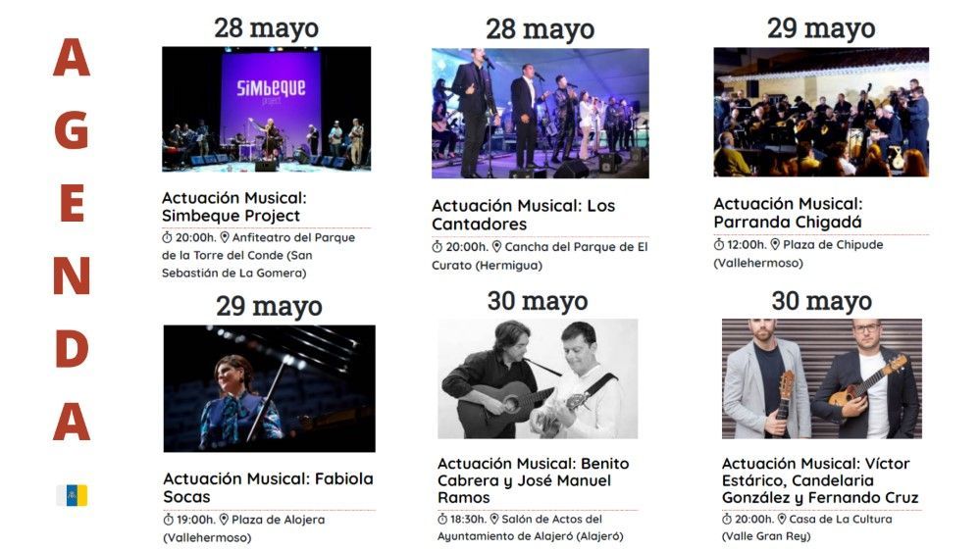Click the clock icon beside 12:00h
Screen dimensions: 980x551
click(x=719, y=245)
